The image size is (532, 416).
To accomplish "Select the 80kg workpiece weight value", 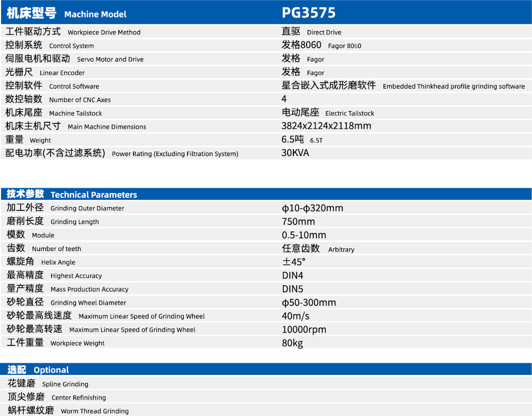I will 292,343.
